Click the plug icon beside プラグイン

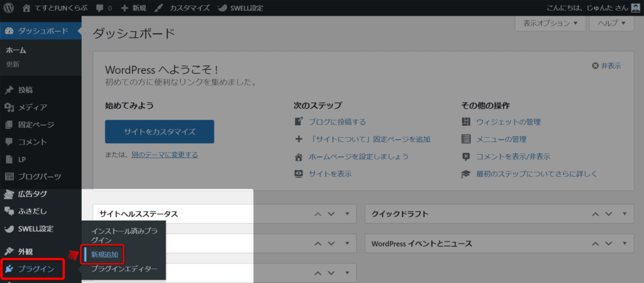9,269
